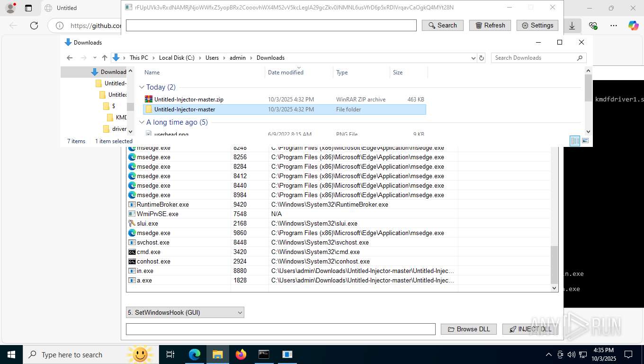Viewport: 644px width, 364px height.
Task: Click WinRAR icon of Untitled-Injector-master.zip
Action: click(x=149, y=100)
